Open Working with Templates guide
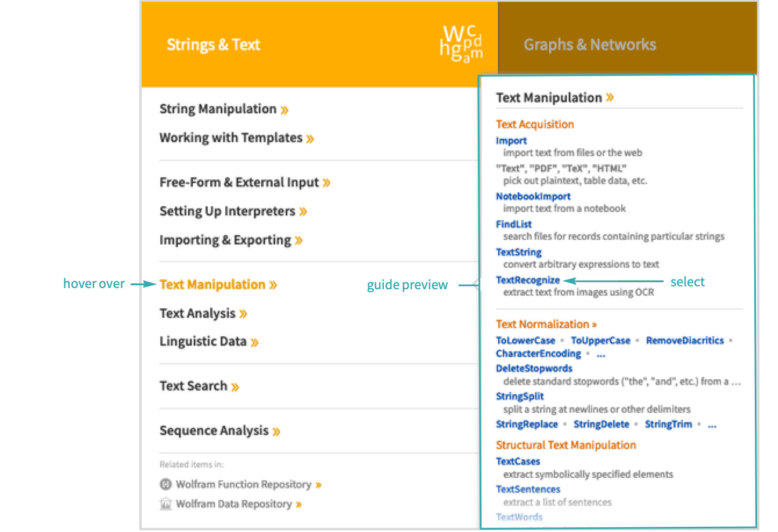The image size is (778, 532). click(x=231, y=138)
